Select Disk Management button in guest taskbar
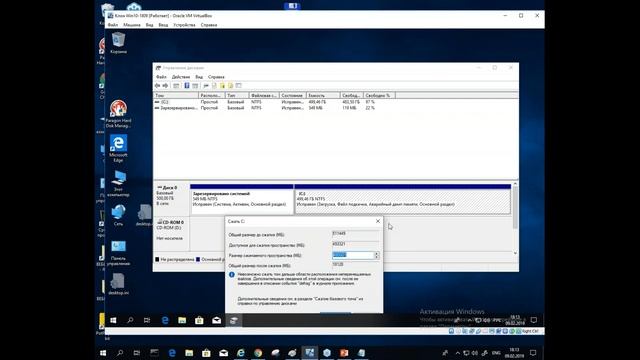The image size is (640, 360). click(233, 320)
